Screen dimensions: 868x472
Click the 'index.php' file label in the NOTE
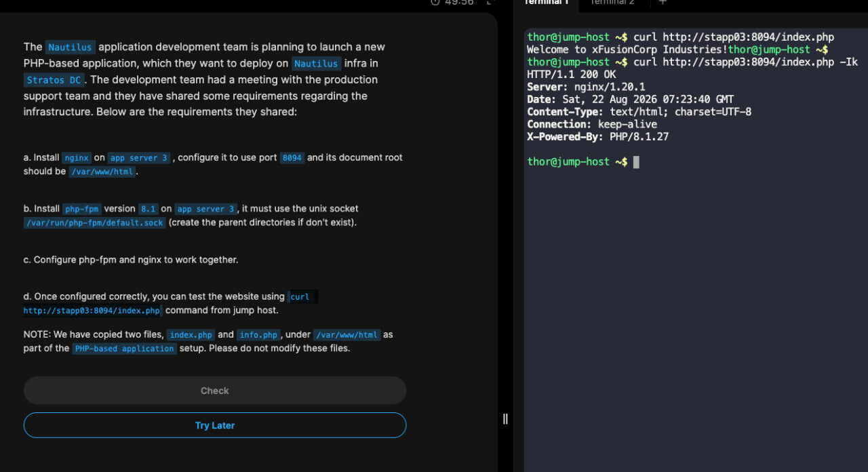[191, 335]
